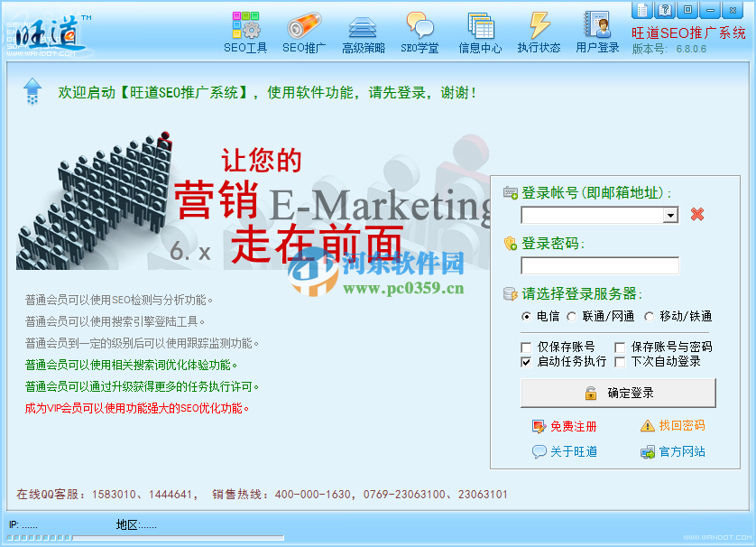Open the SEO推广 tool
Screen dimensions: 756x547
[x=303, y=30]
